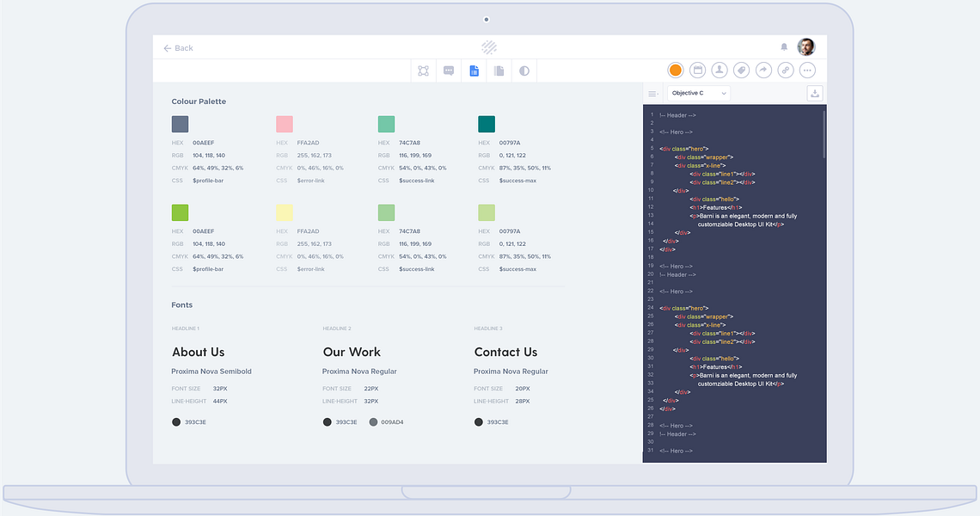Click the 393C3E colour dot under Contact Us

(478, 422)
